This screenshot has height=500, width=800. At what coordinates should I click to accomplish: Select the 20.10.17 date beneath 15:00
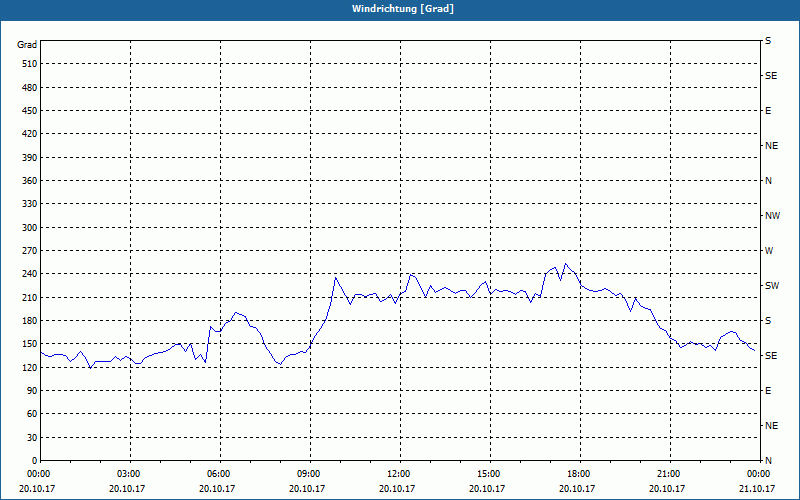click(487, 489)
